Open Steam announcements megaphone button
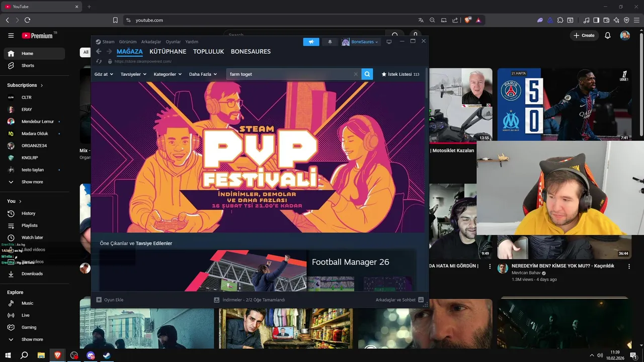The height and width of the screenshot is (362, 644). [x=311, y=42]
